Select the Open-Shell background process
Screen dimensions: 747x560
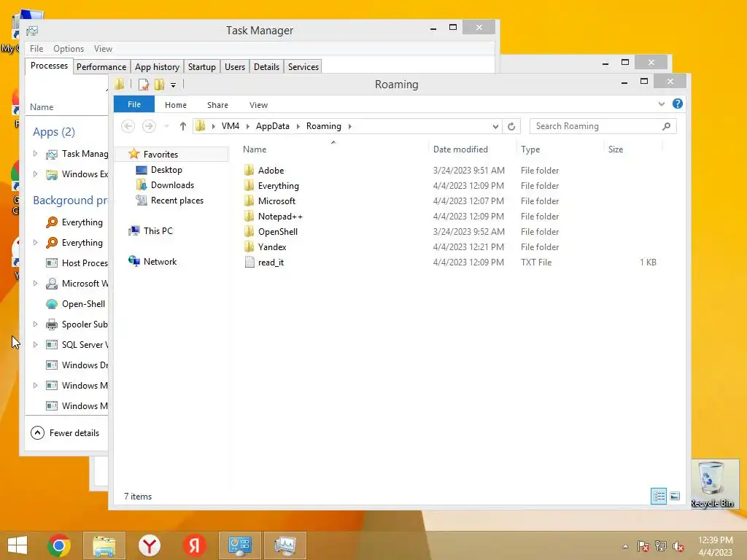pyautogui.click(x=75, y=304)
